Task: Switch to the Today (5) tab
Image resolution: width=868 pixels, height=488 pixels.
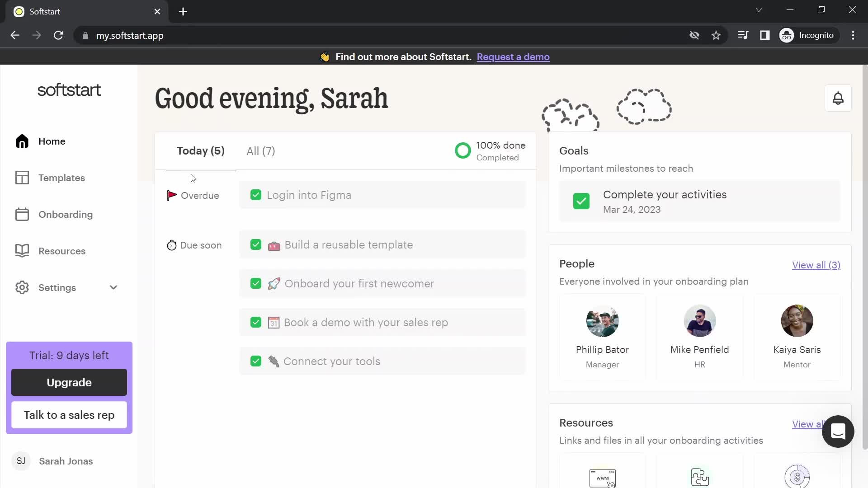Action: [200, 151]
